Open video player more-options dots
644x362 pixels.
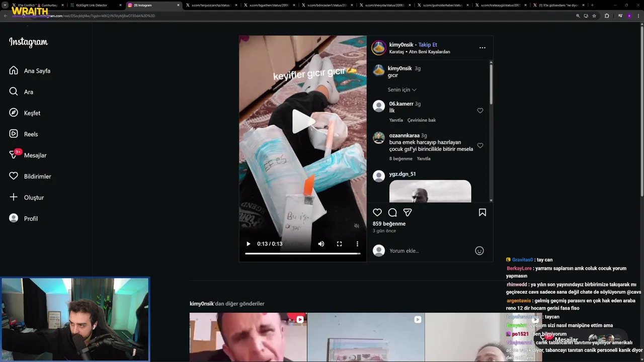click(357, 244)
